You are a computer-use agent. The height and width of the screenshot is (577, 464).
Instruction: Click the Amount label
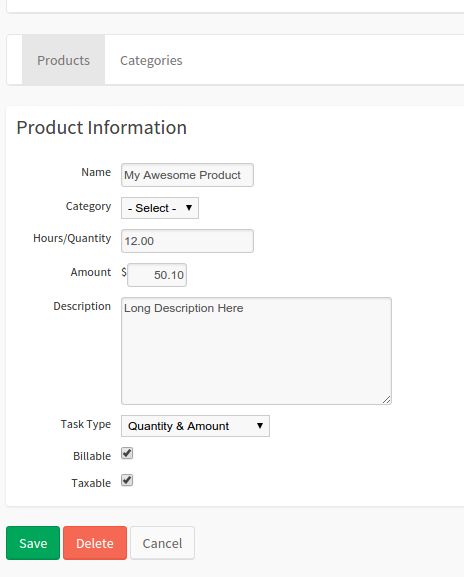click(91, 272)
